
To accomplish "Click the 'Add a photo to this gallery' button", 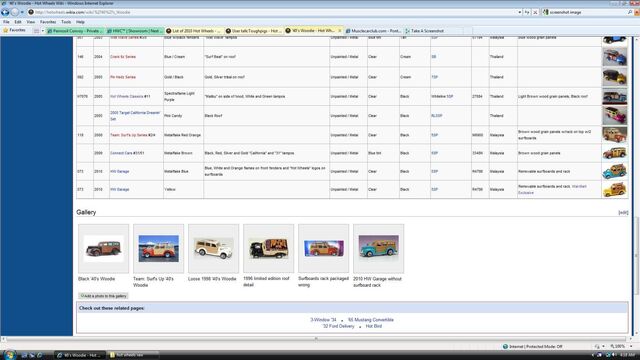I will point(103,296).
